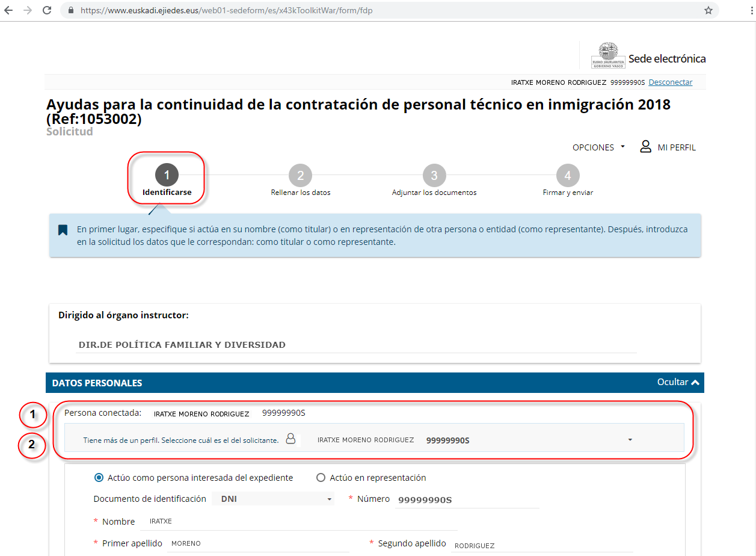Click the Primer apellido input field
756x556 pixels.
pos(259,543)
